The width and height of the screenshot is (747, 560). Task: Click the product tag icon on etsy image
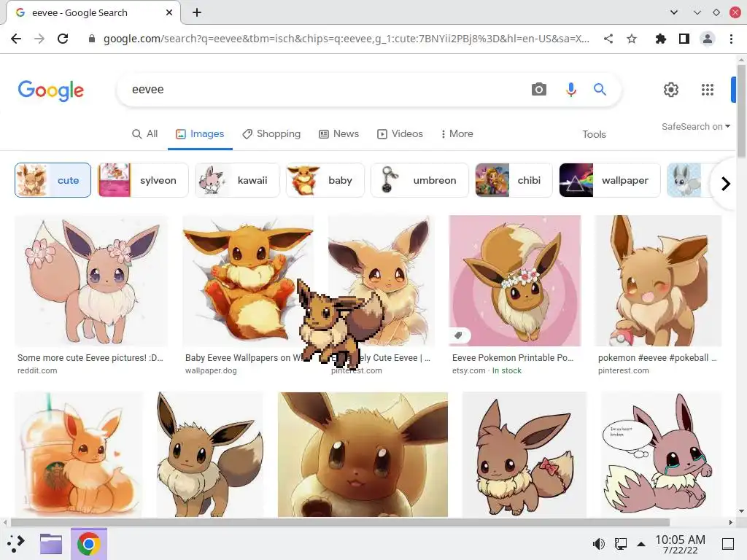[459, 335]
